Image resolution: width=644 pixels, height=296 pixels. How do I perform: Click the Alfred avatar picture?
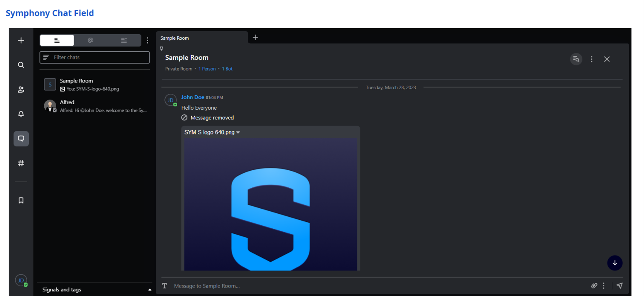coord(50,106)
